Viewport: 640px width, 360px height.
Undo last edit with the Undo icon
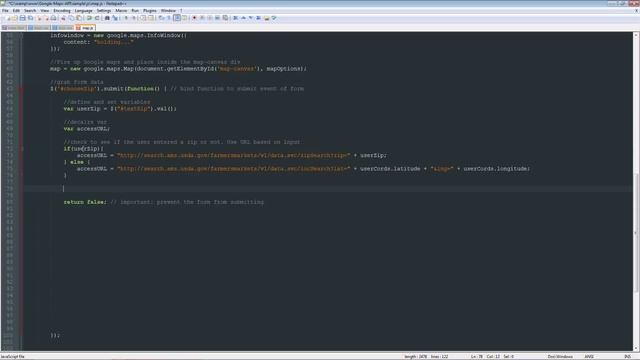click(x=89, y=18)
